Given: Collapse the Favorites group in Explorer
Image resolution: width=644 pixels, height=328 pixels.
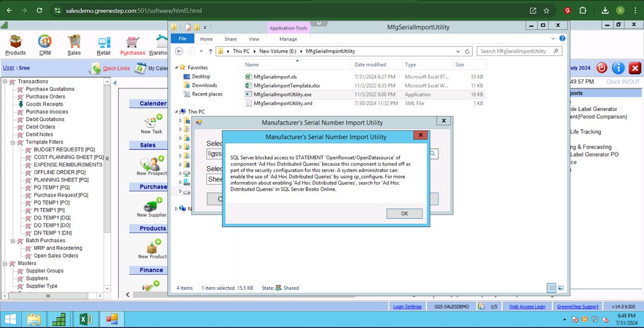Looking at the screenshot, I should (177, 68).
